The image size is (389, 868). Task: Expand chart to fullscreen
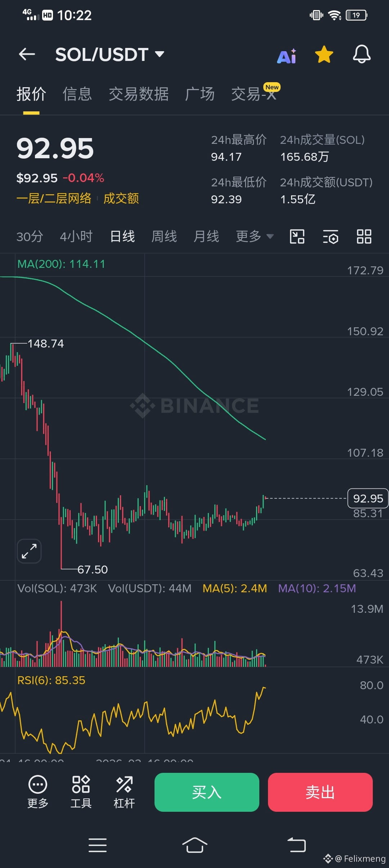[x=29, y=551]
